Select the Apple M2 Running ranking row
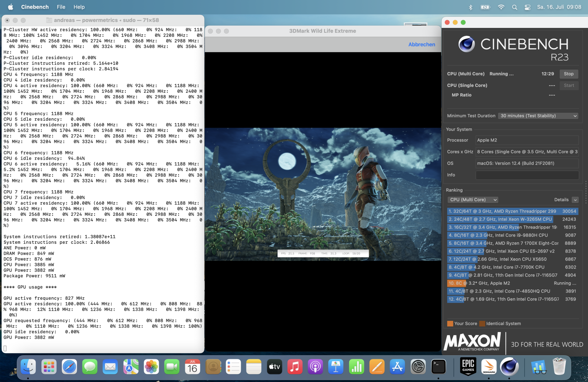This screenshot has width=588, height=382. pyautogui.click(x=512, y=283)
